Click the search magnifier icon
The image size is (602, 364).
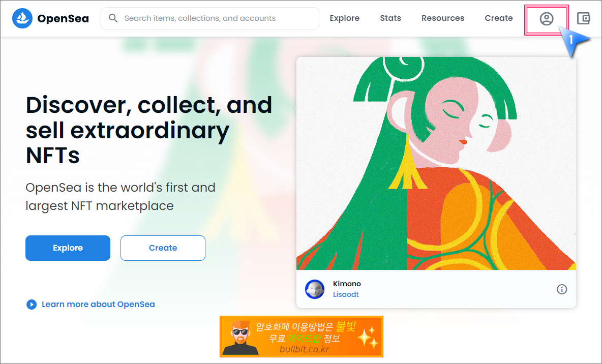pyautogui.click(x=113, y=18)
